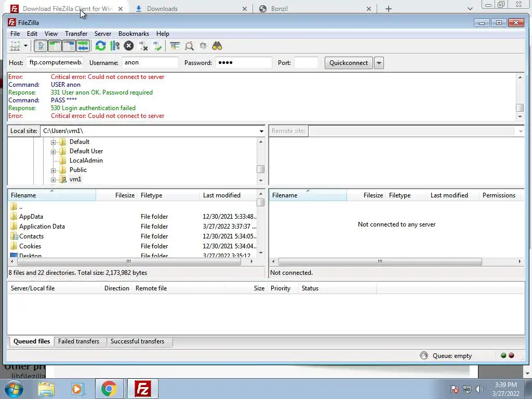Viewport: 532px width, 399px height.
Task: Open a new browser tab
Action: [389, 9]
